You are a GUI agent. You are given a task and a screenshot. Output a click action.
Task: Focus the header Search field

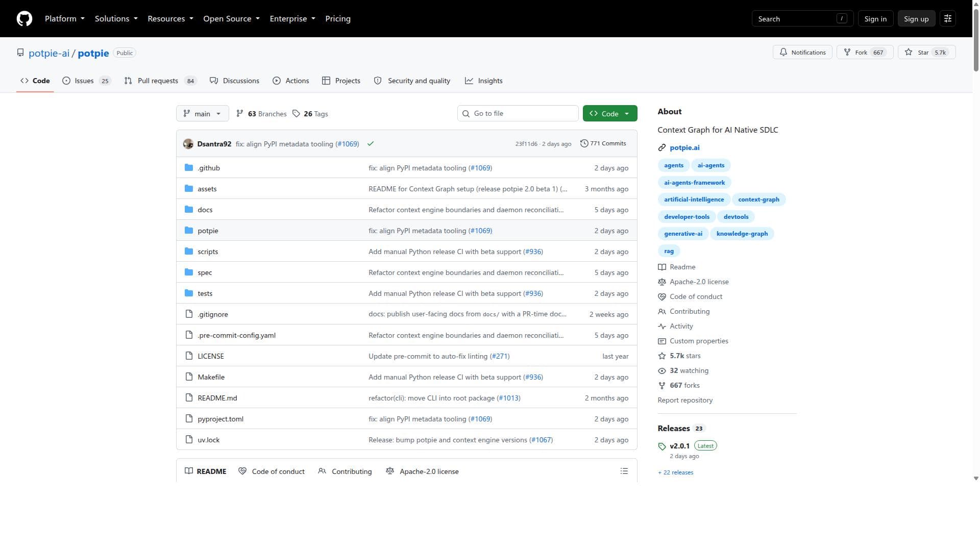[x=802, y=19]
